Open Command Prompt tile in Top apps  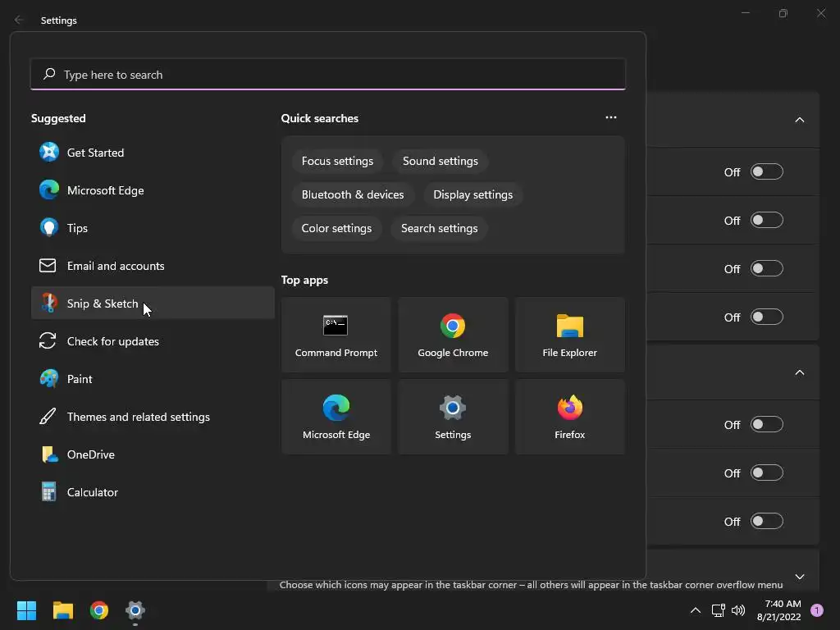pos(336,335)
